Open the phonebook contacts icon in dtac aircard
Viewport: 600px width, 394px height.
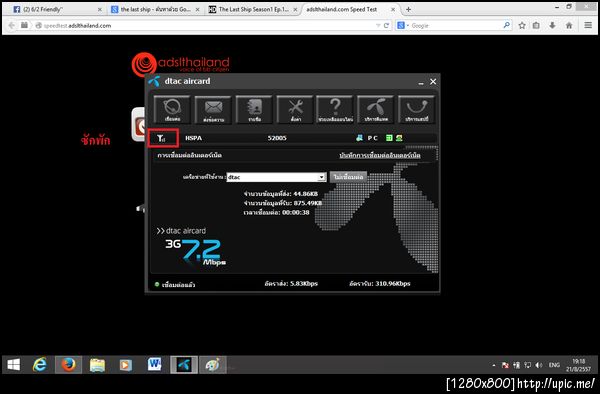pyautogui.click(x=254, y=109)
